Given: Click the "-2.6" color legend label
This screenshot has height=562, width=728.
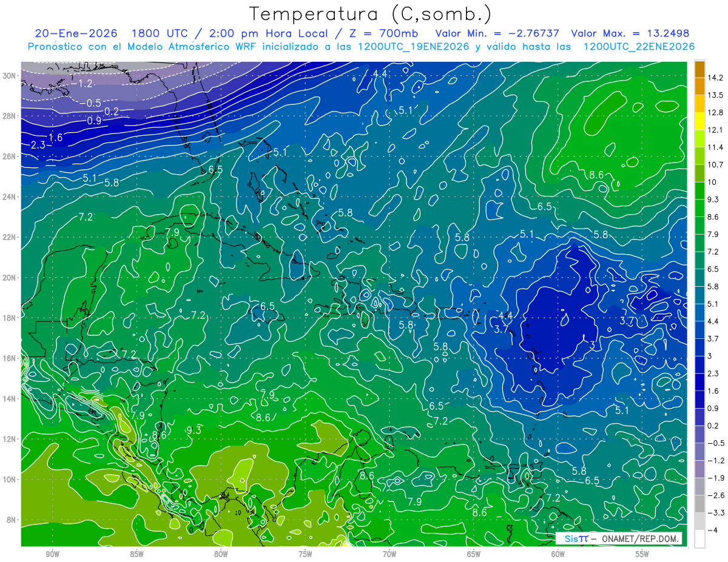Looking at the screenshot, I should pos(716,495).
